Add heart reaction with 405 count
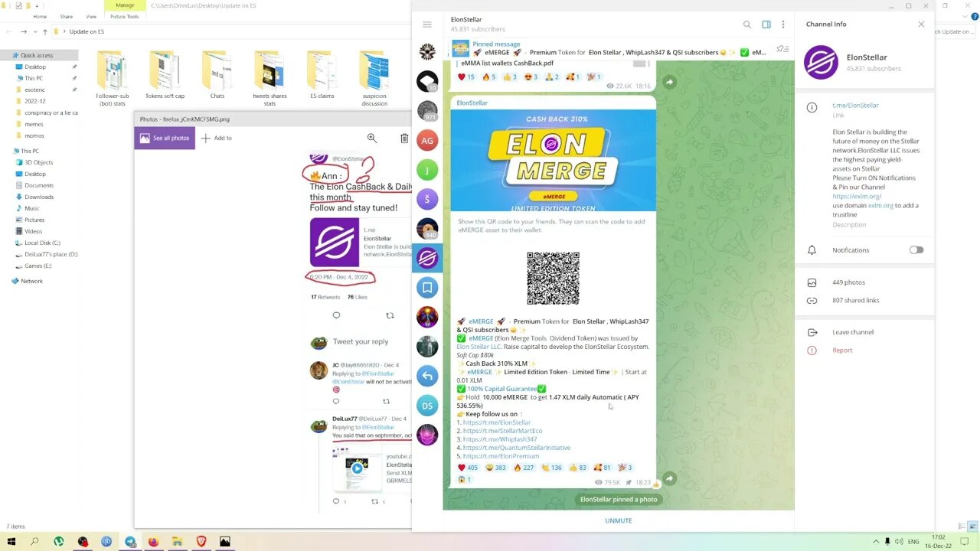The width and height of the screenshot is (980, 551). (x=469, y=468)
